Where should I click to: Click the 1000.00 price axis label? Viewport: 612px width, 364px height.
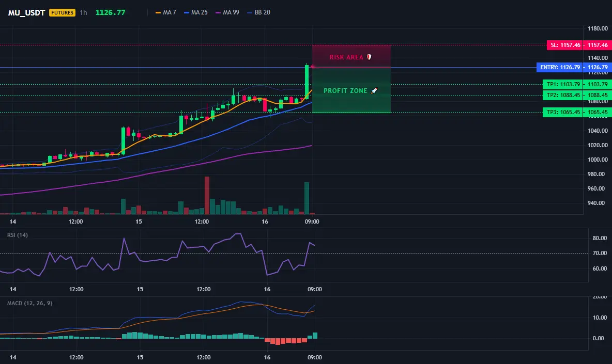[x=598, y=160]
